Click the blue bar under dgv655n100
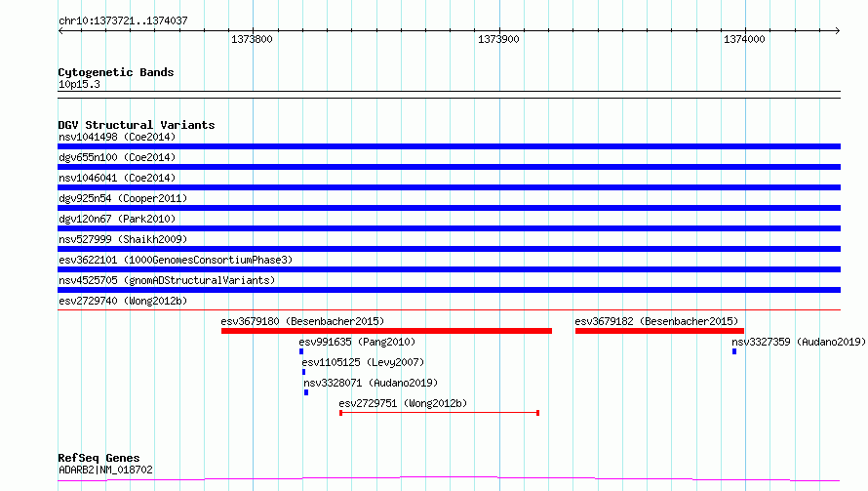 449,167
